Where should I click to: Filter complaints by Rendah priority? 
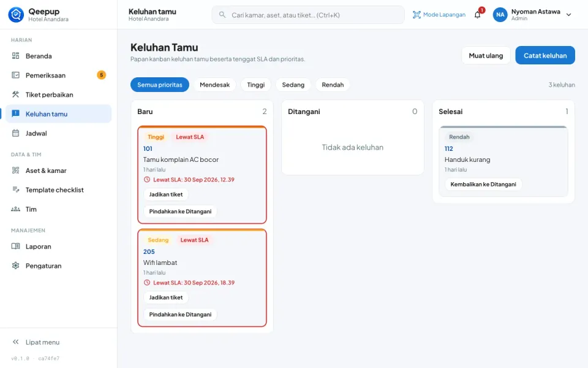point(333,85)
